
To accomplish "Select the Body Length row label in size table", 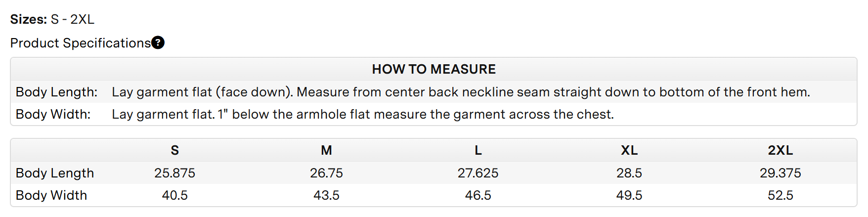I will (x=55, y=173).
